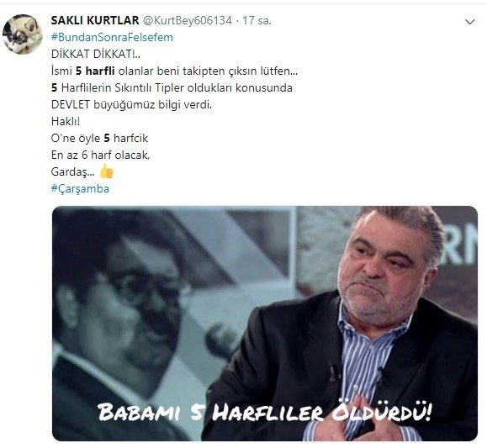Screen dimensions: 487x448
Task: Click the Gardaş... text
Action: click(72, 171)
